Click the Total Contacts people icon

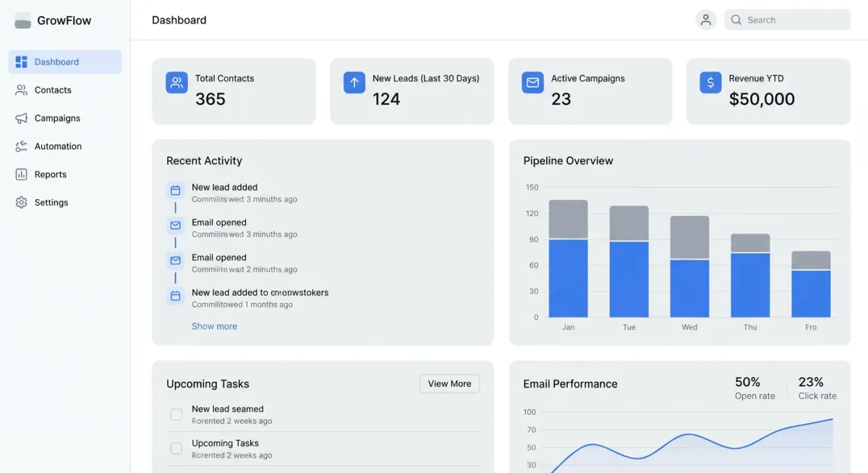[176, 82]
